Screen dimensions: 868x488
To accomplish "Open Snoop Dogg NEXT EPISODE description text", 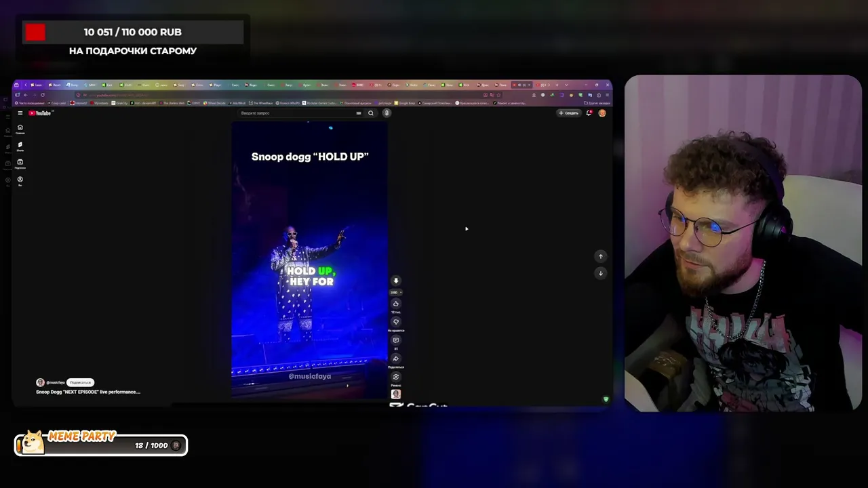I will tap(88, 392).
